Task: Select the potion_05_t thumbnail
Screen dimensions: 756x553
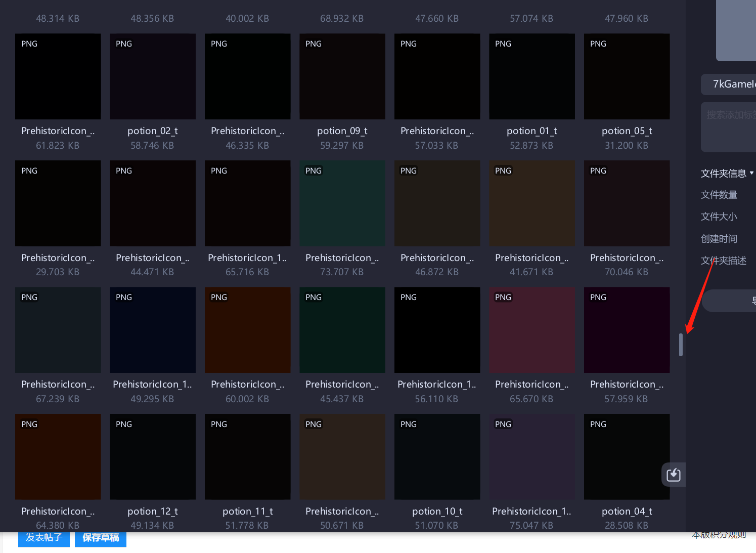Action: (x=627, y=76)
